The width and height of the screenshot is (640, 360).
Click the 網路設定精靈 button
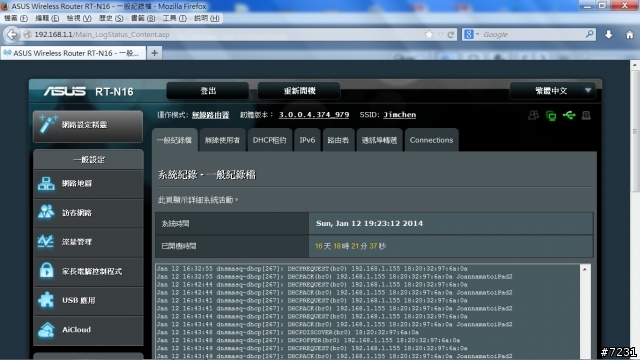pos(88,127)
